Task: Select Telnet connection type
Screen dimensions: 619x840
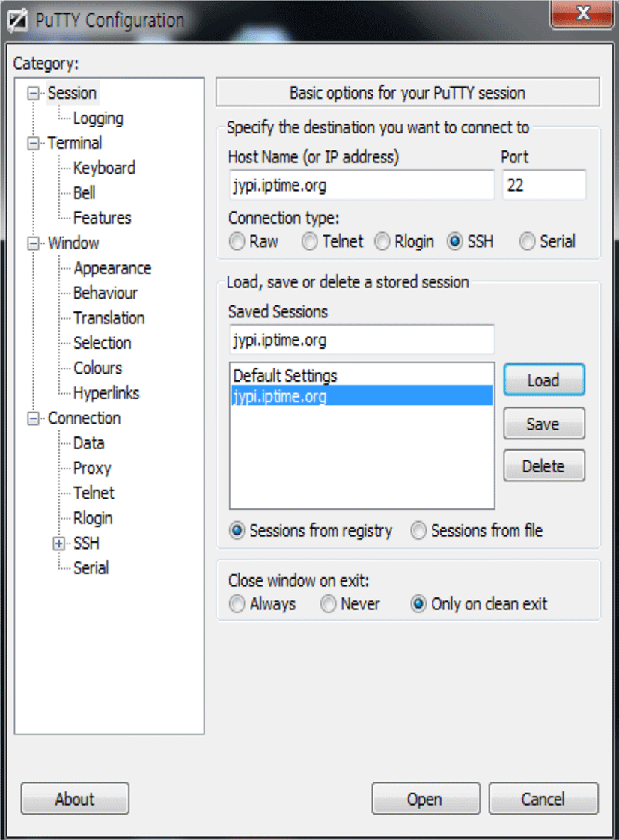Action: pyautogui.click(x=310, y=242)
